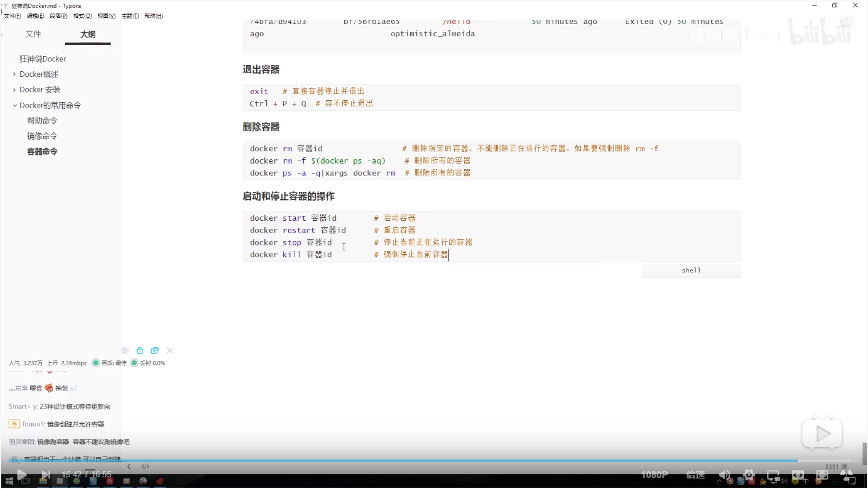This screenshot has width=868, height=489.
Task: Go to 帮助命令 in the outline
Action: click(x=42, y=121)
